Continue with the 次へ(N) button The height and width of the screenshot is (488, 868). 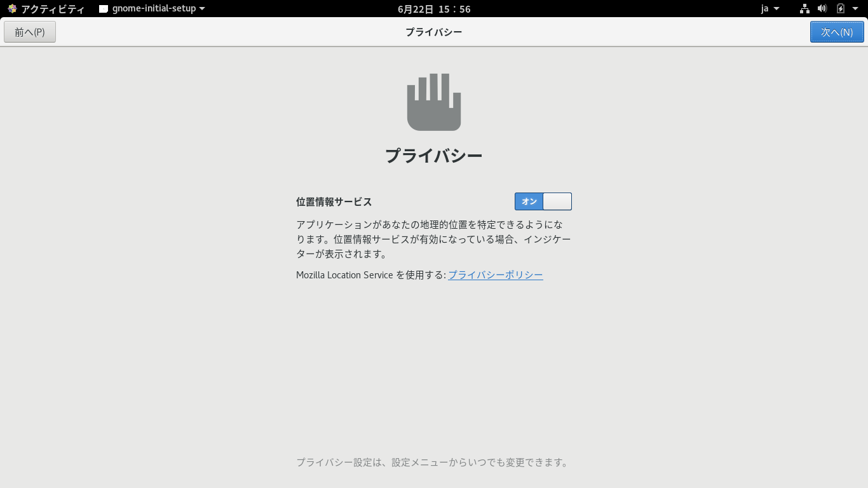(837, 32)
